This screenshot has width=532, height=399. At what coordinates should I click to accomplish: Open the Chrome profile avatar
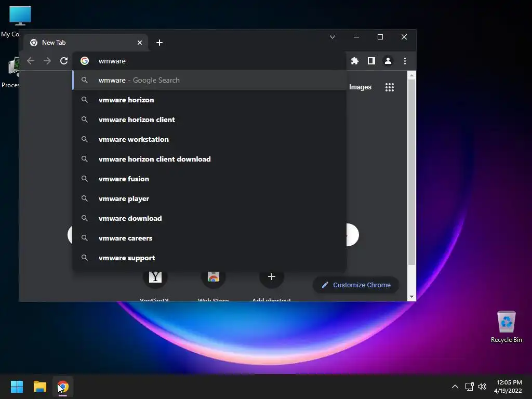pyautogui.click(x=388, y=61)
